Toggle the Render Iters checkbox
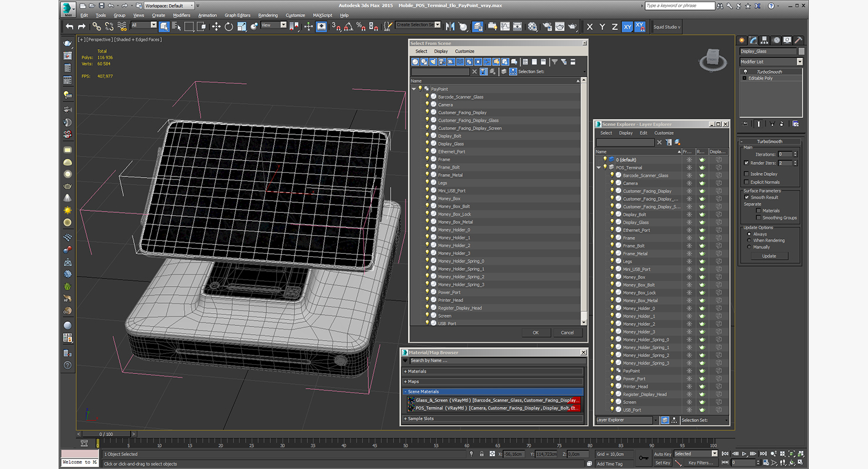 coord(746,163)
